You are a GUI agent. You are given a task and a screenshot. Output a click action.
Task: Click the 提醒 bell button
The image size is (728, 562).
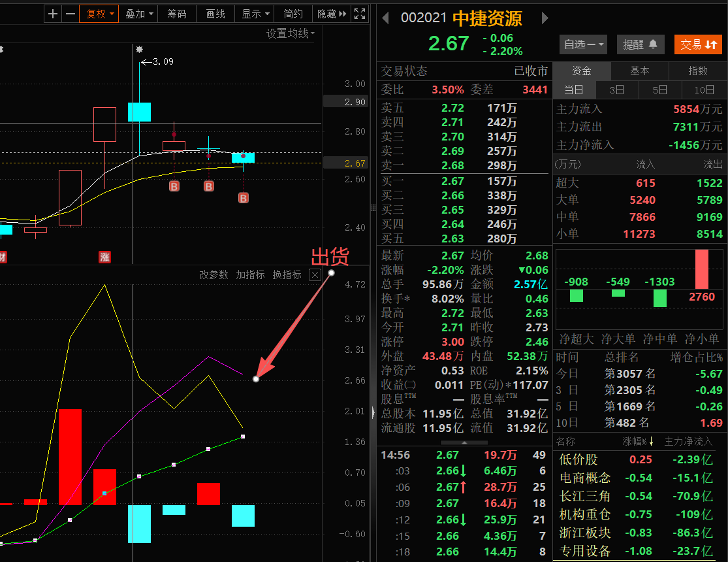click(x=641, y=44)
